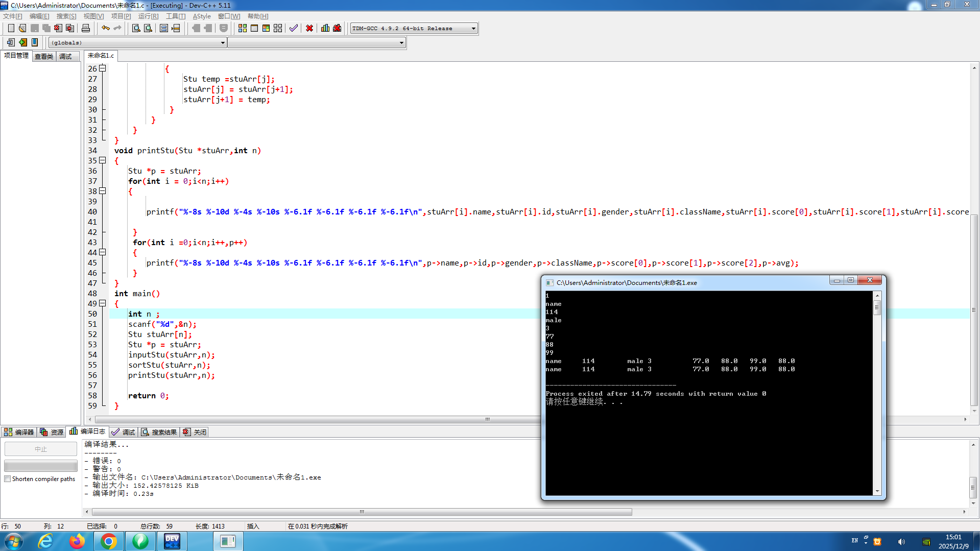Image resolution: width=980 pixels, height=551 pixels.
Task: Click the Goto Line toolbar icon
Action: click(176, 28)
